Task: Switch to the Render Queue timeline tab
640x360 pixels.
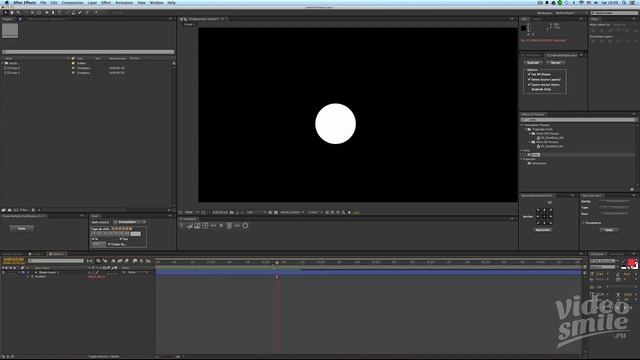Action: coord(13,254)
